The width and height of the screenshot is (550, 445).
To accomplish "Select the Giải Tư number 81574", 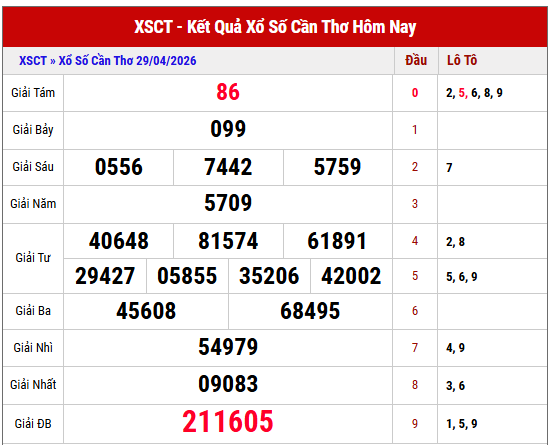I will pyautogui.click(x=228, y=241).
